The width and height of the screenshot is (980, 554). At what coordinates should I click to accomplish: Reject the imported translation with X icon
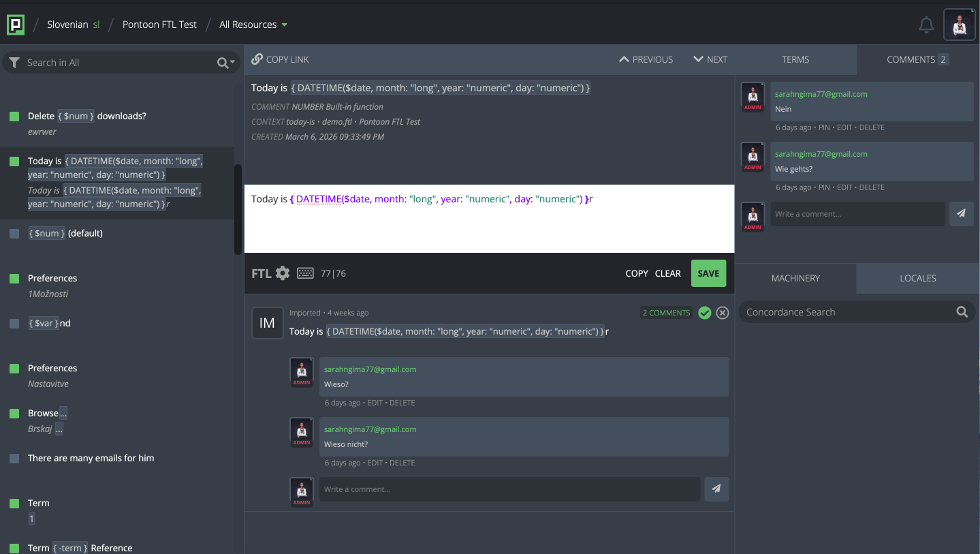click(723, 313)
